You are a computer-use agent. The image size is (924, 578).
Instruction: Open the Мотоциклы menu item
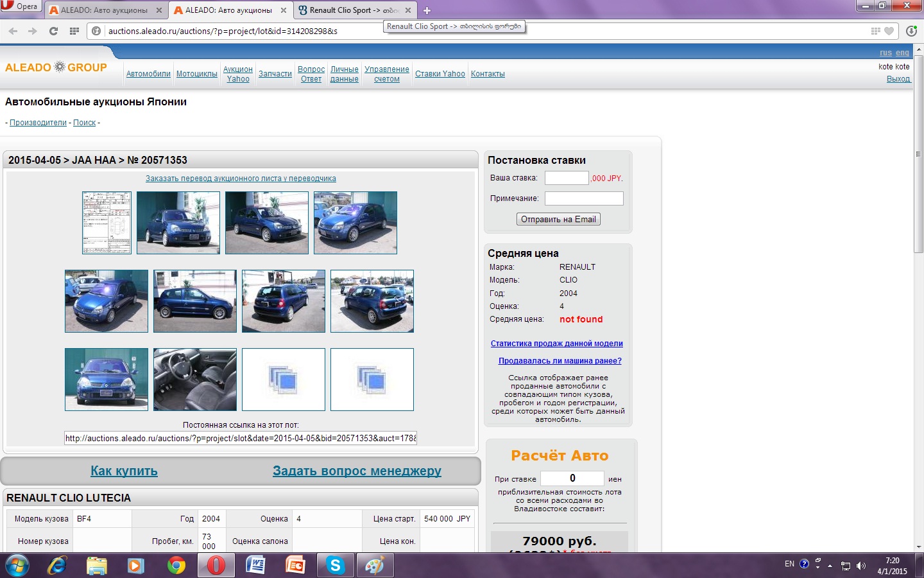[196, 74]
